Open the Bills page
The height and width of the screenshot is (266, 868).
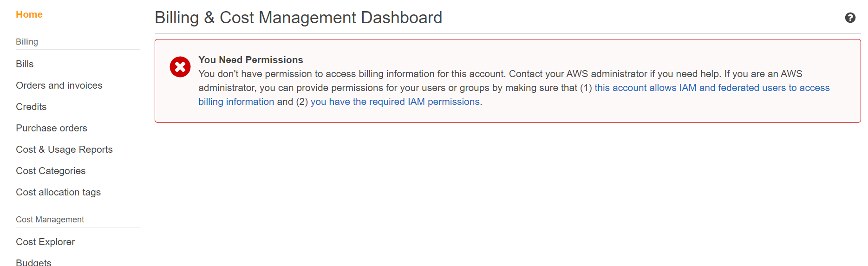[25, 64]
